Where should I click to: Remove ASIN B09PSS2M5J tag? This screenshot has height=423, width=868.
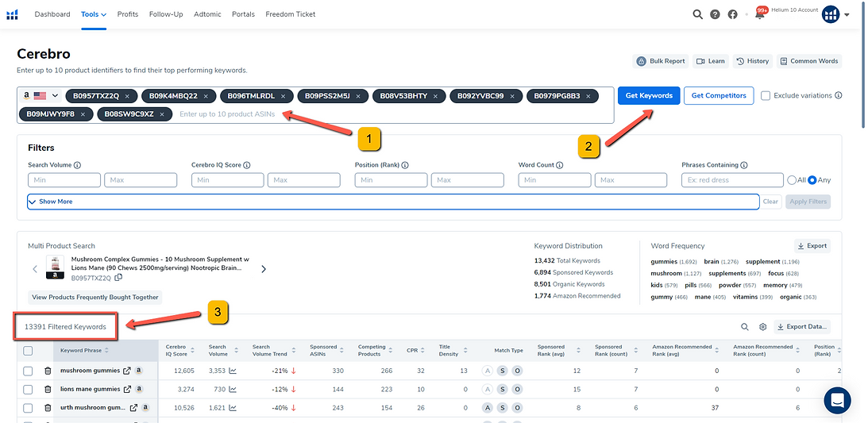[x=358, y=96]
